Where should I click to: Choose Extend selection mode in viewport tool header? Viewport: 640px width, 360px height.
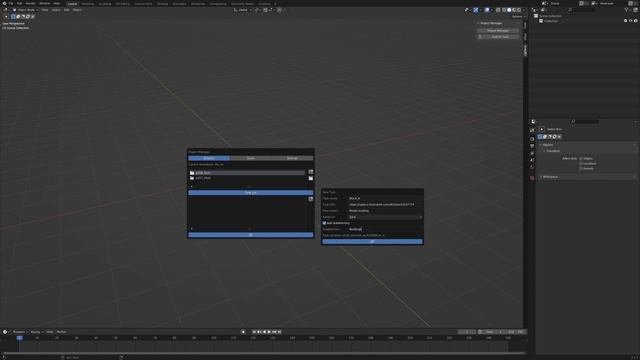coord(18,17)
